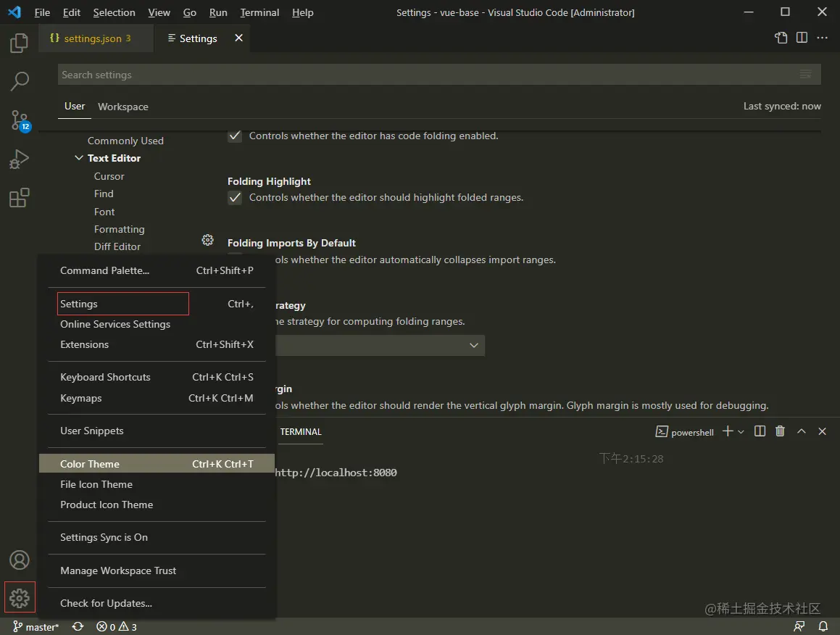The height and width of the screenshot is (635, 840).
Task: Synchronize changes via status bar sync icon
Action: [x=78, y=626]
